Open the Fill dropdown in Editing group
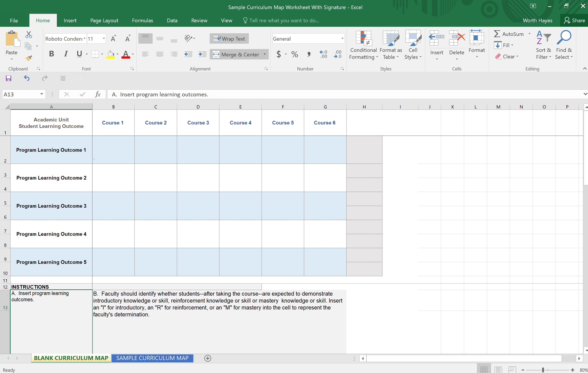Image resolution: width=588 pixels, height=373 pixels. pos(512,45)
